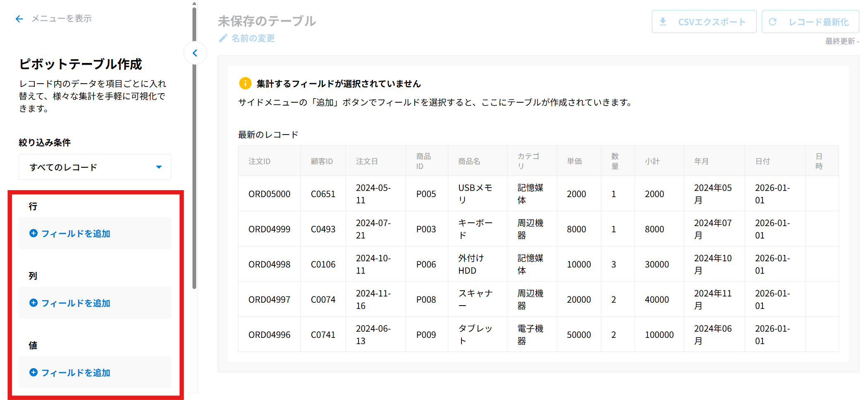Screen dimensions: 868x400
Task: Click the yellow info icon in notice
Action: [x=245, y=84]
